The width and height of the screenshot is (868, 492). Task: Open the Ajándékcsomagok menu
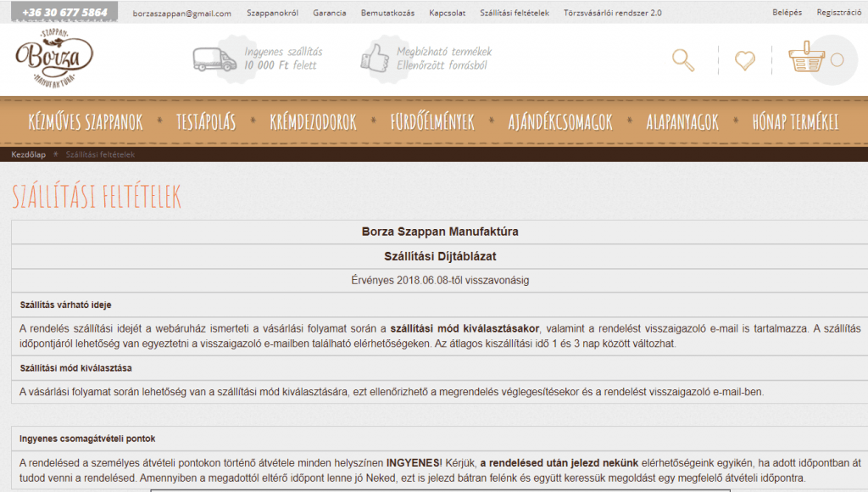click(560, 122)
